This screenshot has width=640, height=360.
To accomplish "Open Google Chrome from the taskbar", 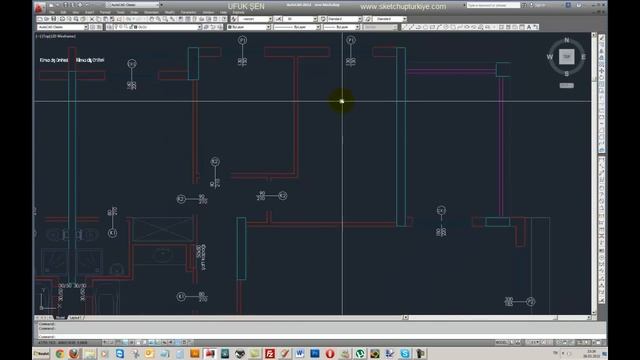I will pos(59,353).
